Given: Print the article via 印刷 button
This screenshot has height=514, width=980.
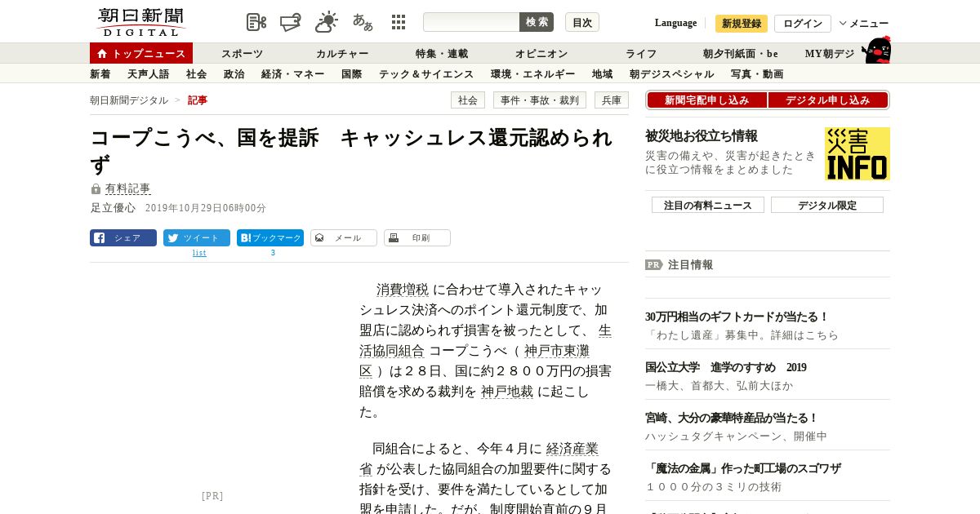Looking at the screenshot, I should pyautogui.click(x=417, y=237).
